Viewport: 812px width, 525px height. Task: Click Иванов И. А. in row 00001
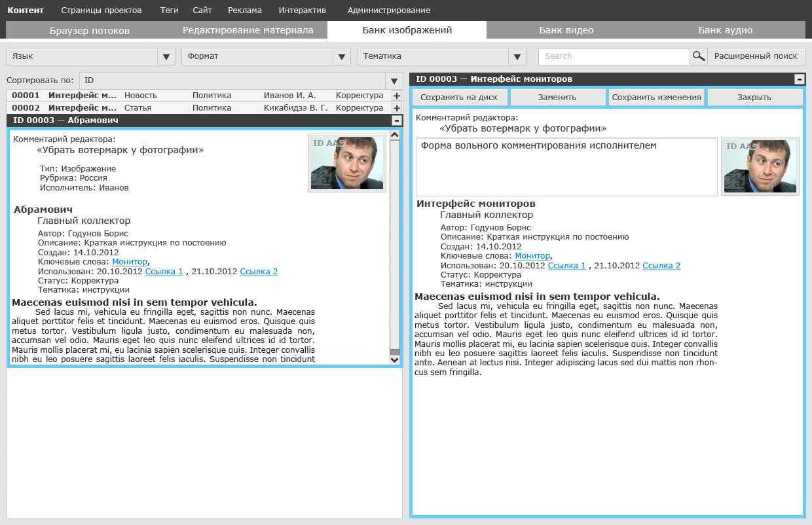(290, 96)
